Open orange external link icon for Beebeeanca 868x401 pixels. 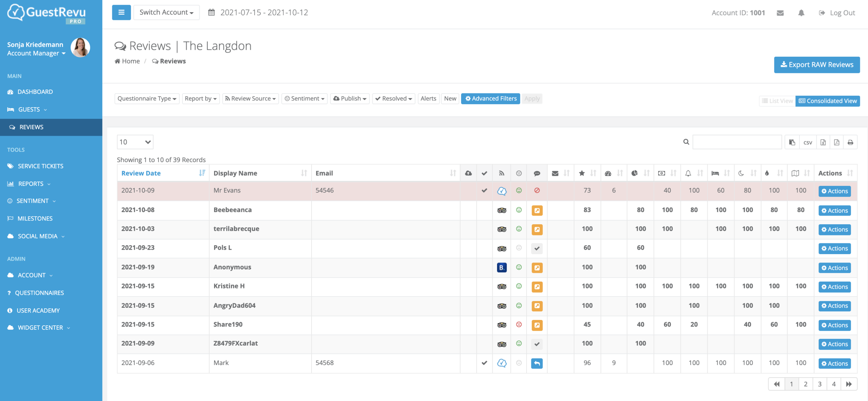click(537, 210)
